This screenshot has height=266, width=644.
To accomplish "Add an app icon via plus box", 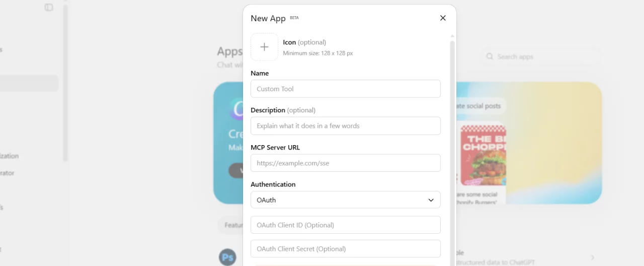I will pyautogui.click(x=264, y=47).
